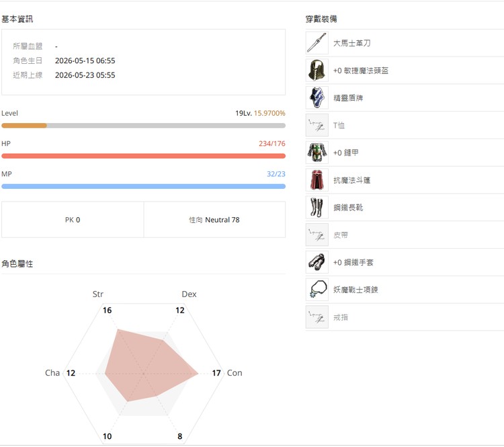The height and width of the screenshot is (447, 504).
Task: Select the 大馬士革刀 item name
Action: pos(351,43)
